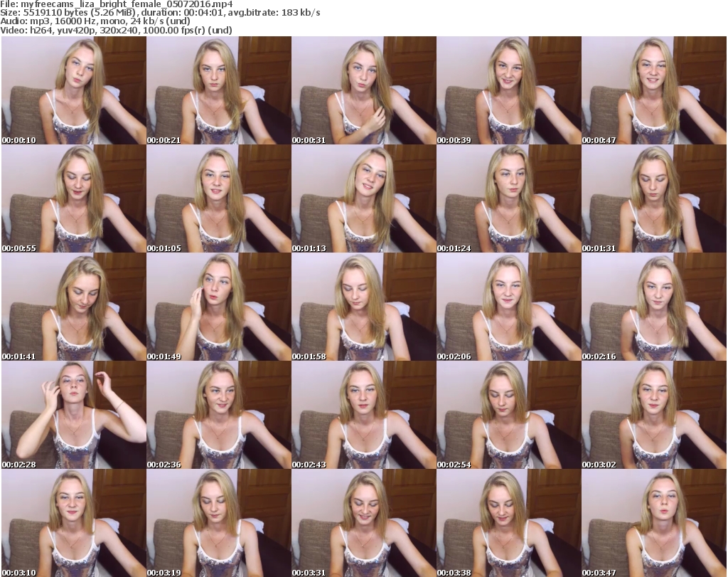Pick the preview frame at 00:01:41
Image resolution: width=728 pixels, height=577 pixels.
tap(74, 307)
